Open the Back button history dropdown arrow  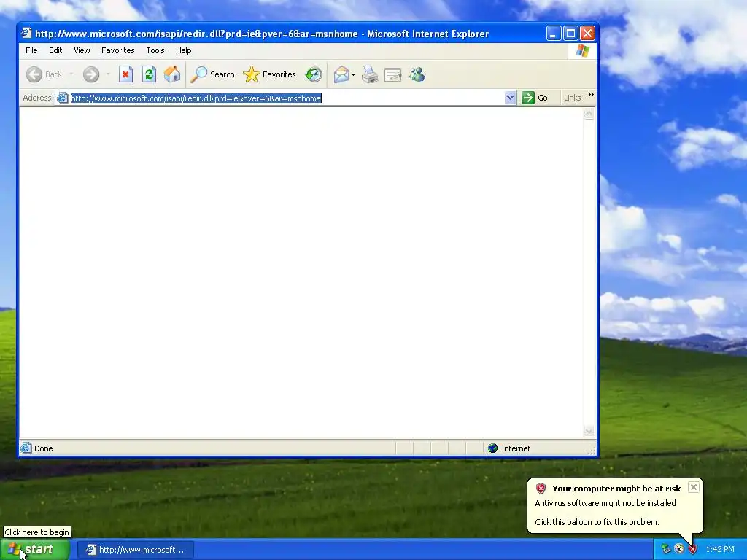click(x=71, y=74)
